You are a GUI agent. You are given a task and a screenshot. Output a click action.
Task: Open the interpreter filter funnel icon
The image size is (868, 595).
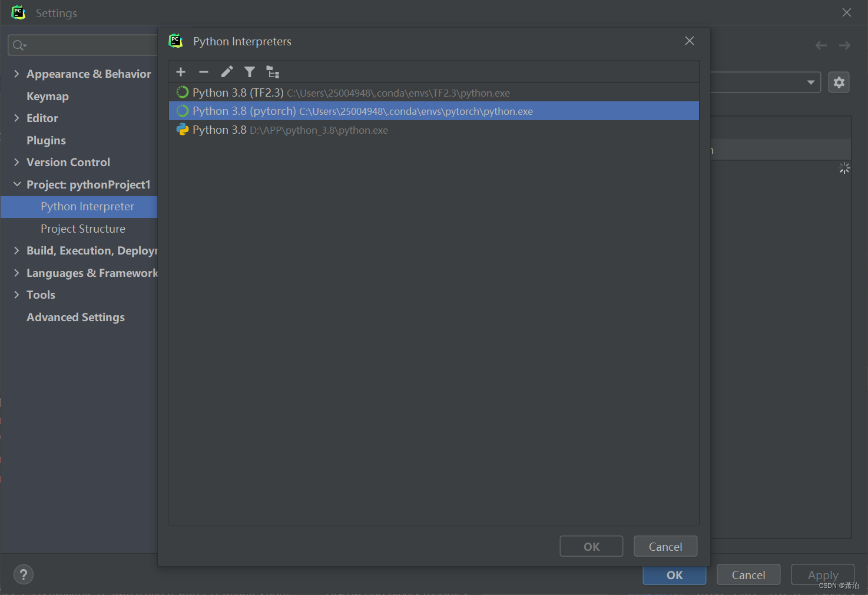click(250, 72)
